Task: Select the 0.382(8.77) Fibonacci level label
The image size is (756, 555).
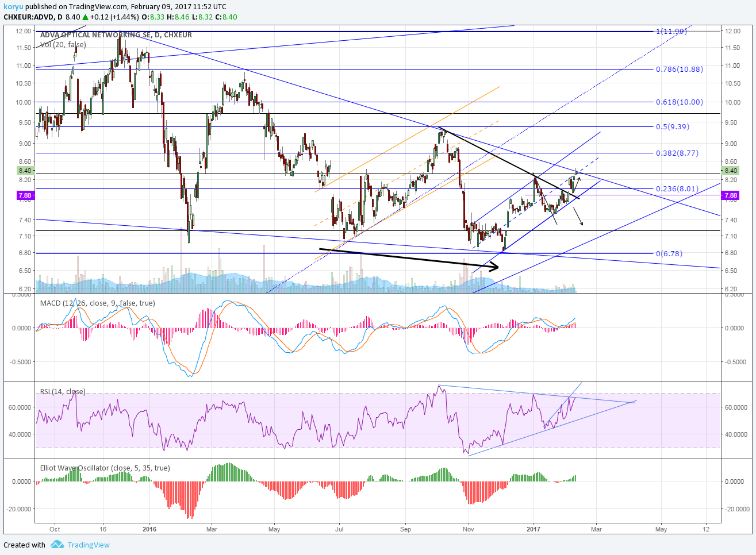Action: [677, 153]
